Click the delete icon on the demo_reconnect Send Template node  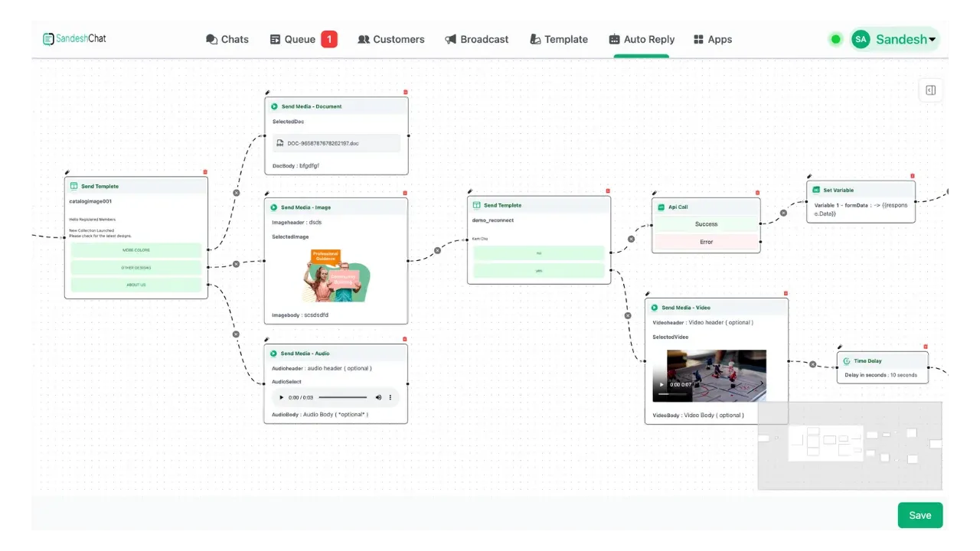click(608, 191)
